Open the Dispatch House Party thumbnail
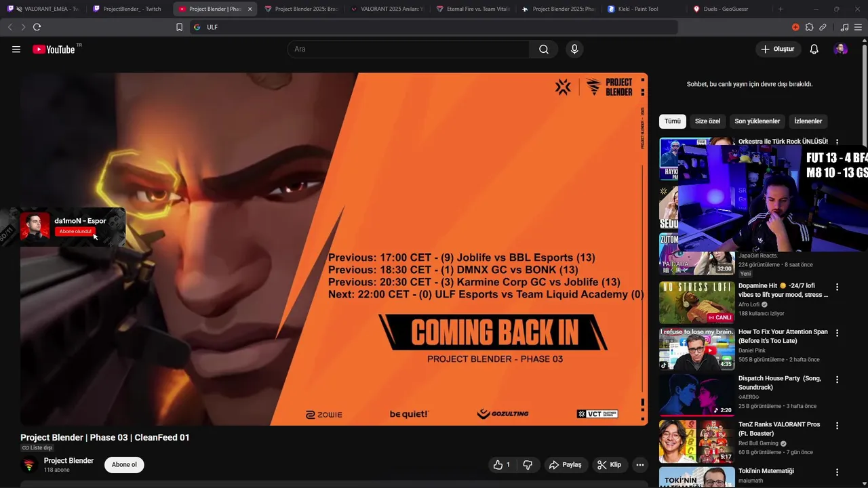This screenshot has height=488, width=868. 696,395
